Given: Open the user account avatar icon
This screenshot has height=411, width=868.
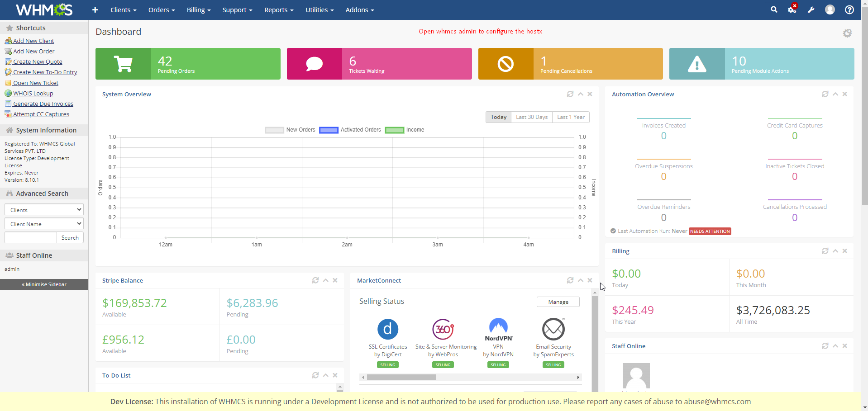Looking at the screenshot, I should (830, 10).
